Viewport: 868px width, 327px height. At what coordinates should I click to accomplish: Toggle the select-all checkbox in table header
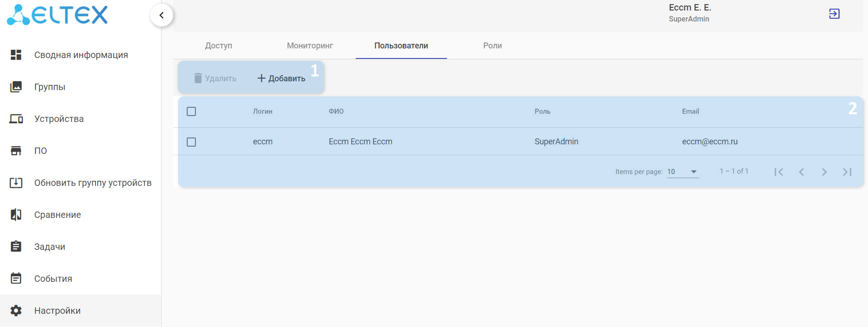191,111
